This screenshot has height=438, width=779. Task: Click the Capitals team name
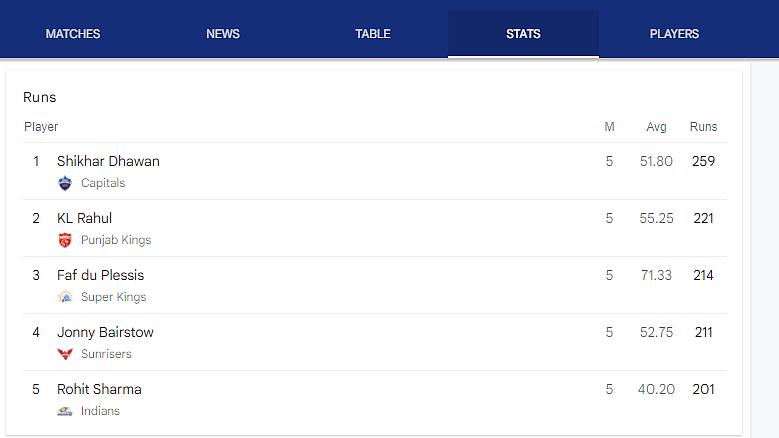[x=103, y=183]
